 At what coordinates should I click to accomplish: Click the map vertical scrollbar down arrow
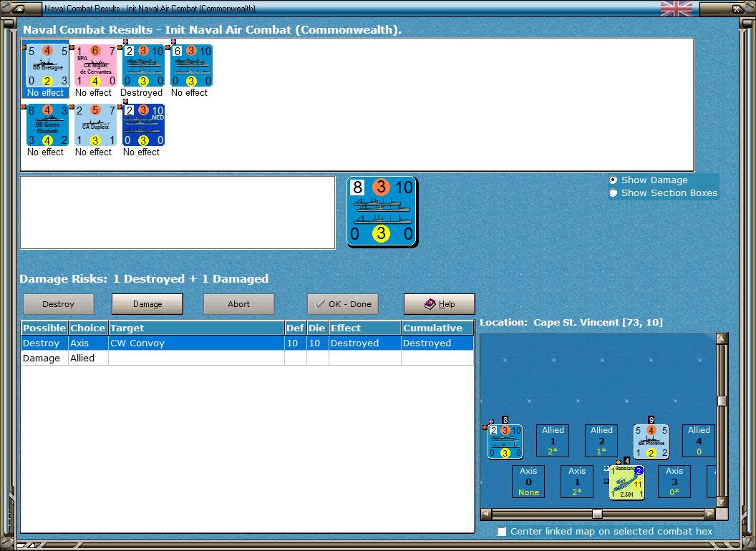point(722,502)
